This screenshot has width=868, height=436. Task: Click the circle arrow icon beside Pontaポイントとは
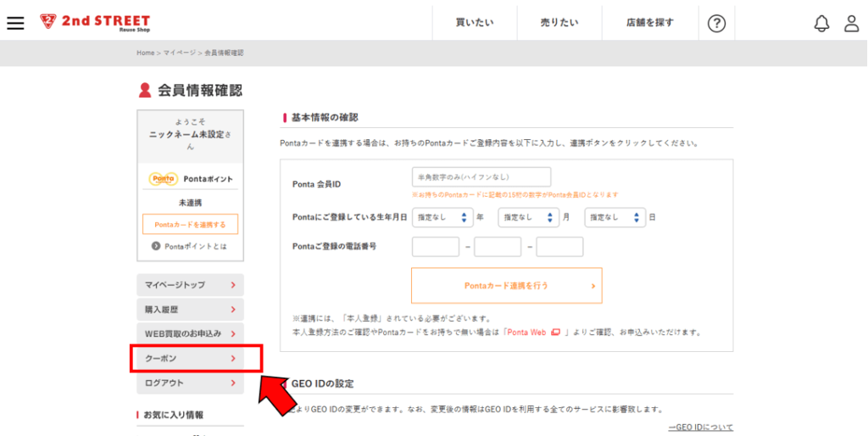(156, 246)
